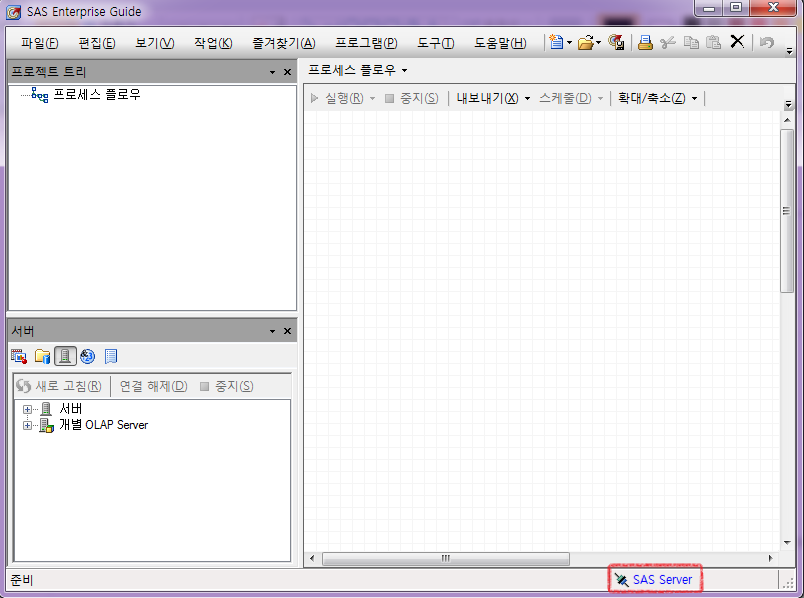Click the Copy toolbar icon
This screenshot has height=598, width=804.
tap(691, 42)
